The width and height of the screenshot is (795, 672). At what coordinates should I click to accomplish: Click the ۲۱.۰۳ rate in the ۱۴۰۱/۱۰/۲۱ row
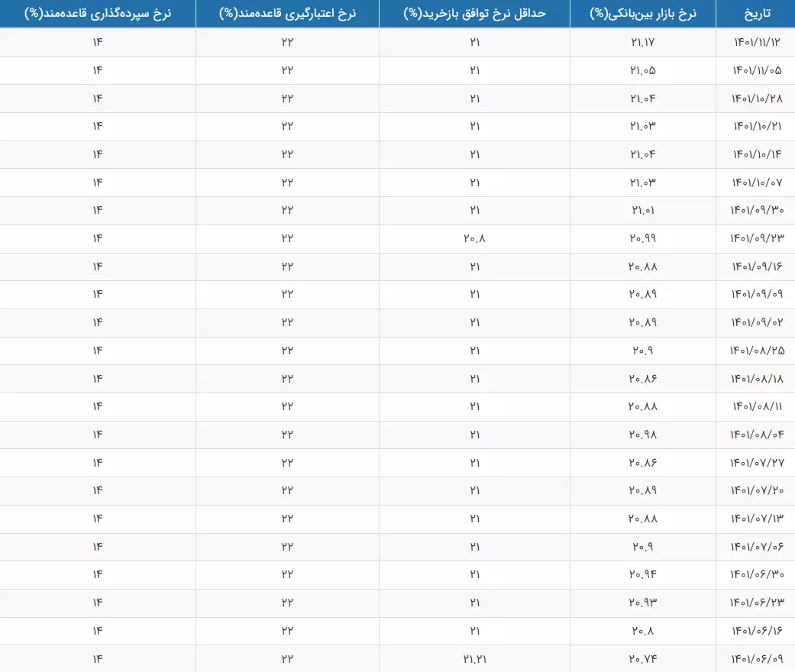pyautogui.click(x=643, y=126)
